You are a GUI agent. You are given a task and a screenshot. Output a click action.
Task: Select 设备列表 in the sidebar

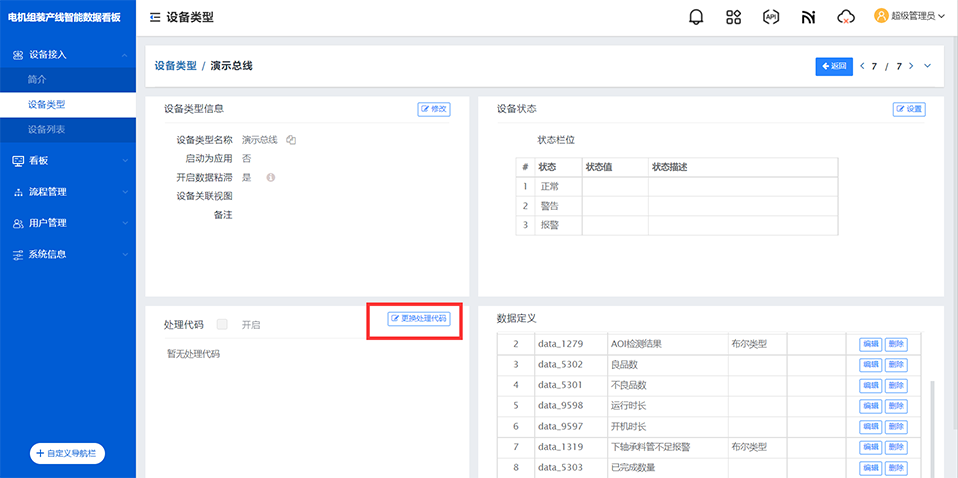point(47,129)
